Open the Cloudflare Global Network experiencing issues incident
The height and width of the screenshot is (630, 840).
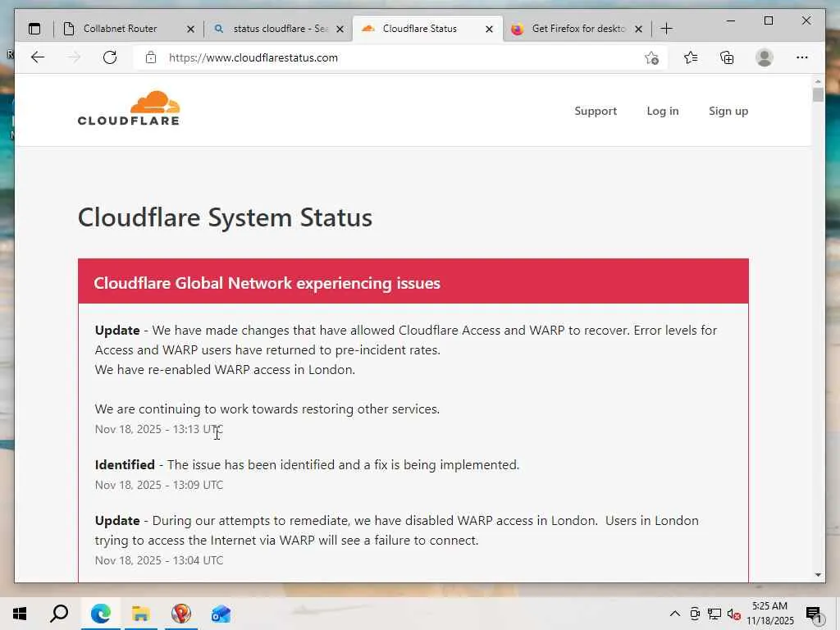coord(267,283)
